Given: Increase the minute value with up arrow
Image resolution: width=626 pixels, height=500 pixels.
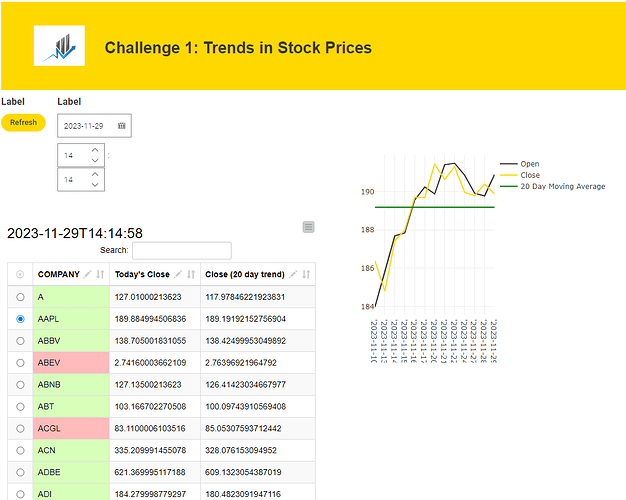Looking at the screenshot, I should (95, 175).
